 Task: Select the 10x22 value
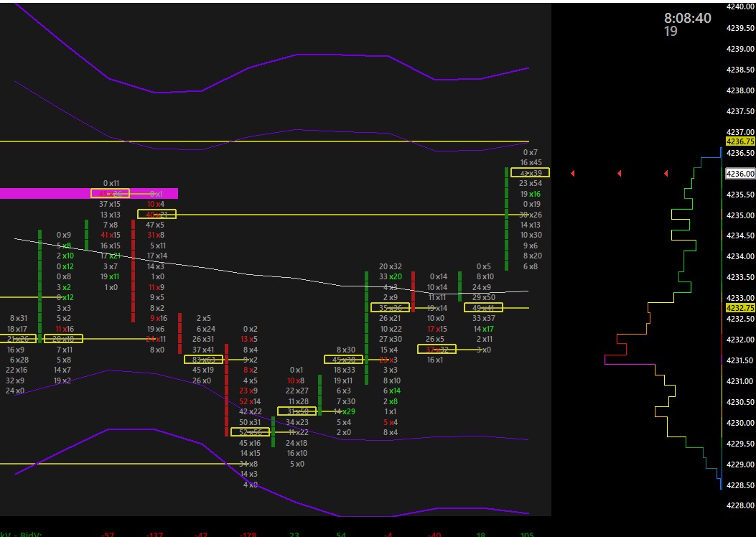click(x=391, y=329)
